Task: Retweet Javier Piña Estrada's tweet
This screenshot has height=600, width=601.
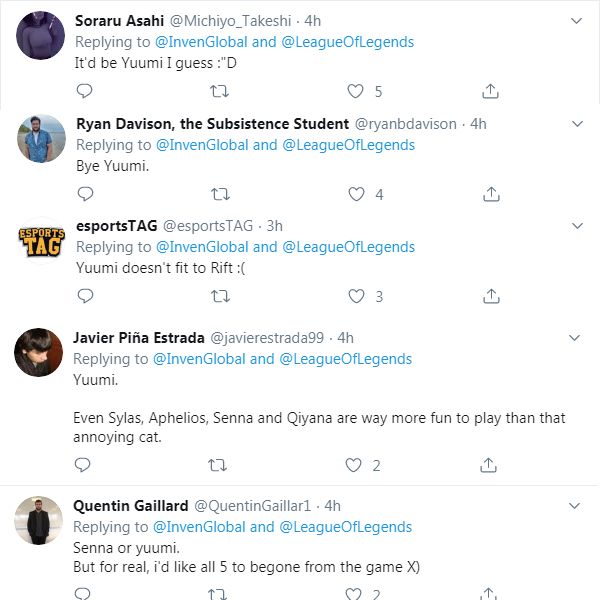Action: point(217,465)
